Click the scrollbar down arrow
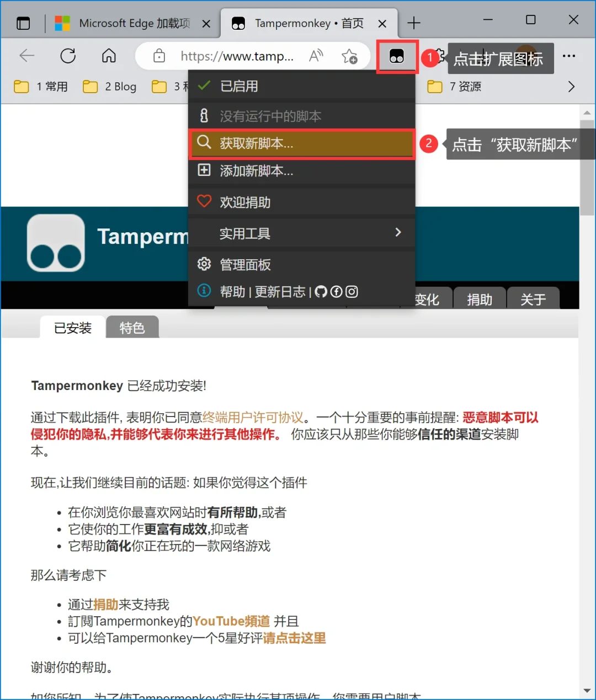Screen dimensions: 596x700 [x=587, y=690]
